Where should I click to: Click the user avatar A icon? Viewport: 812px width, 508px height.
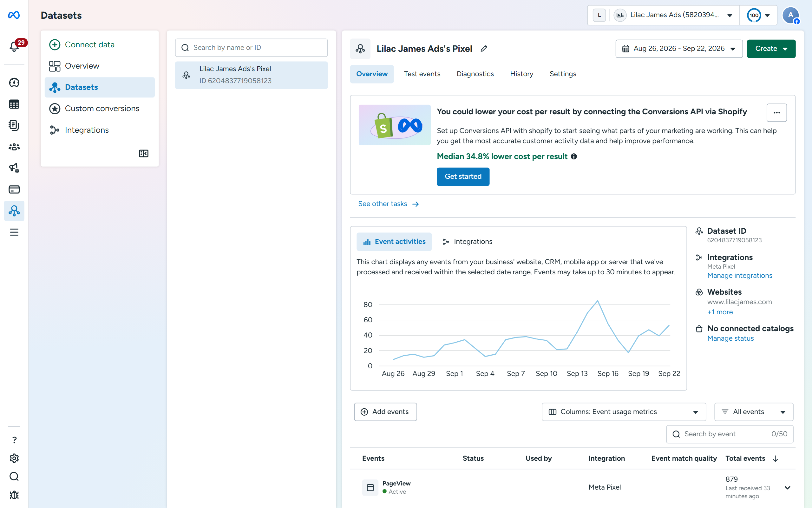(790, 16)
